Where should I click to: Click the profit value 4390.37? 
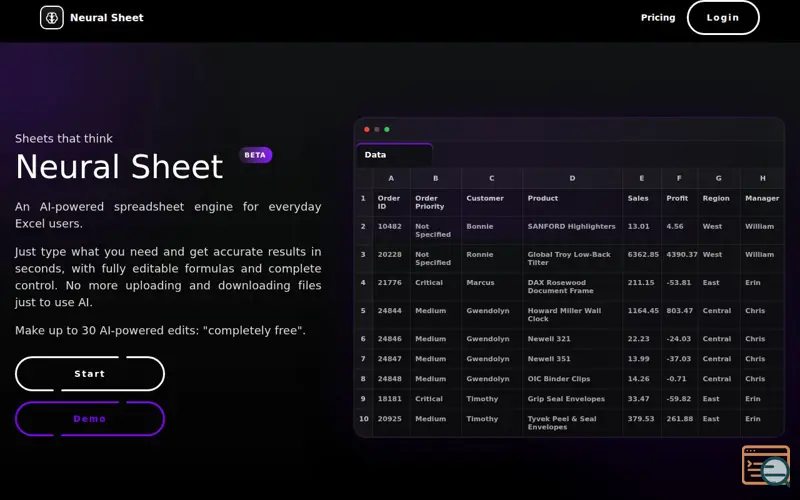[x=680, y=259]
